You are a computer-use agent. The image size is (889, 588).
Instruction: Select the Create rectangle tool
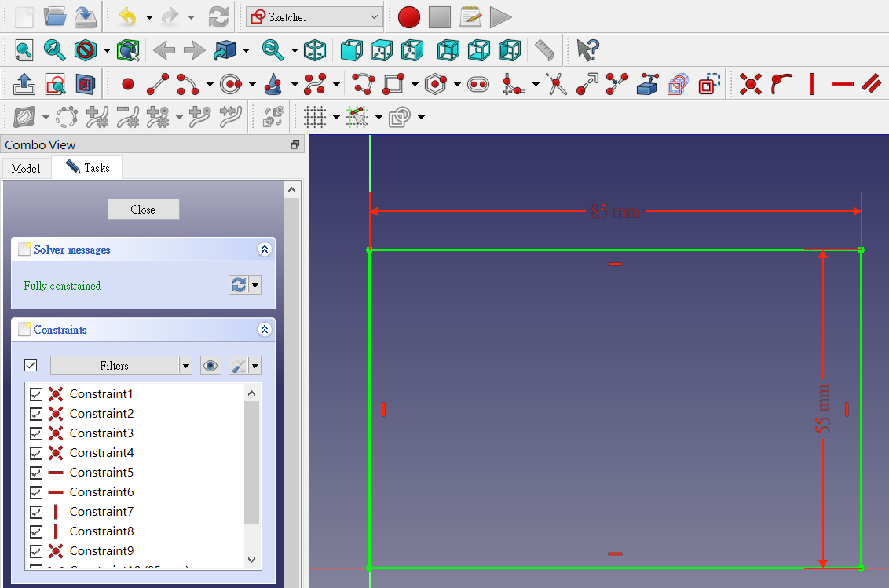coord(393,85)
